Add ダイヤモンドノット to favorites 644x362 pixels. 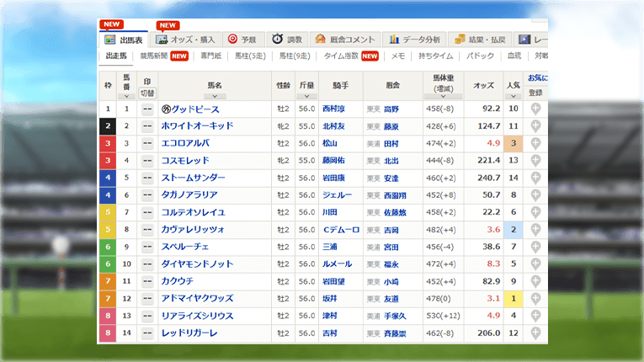(x=535, y=264)
